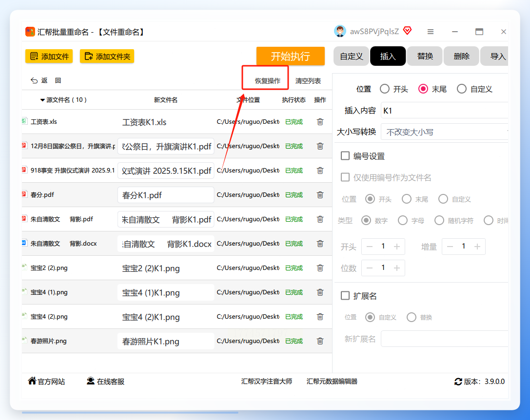
Task: Enable the 扩展名 checkbox
Action: point(345,296)
